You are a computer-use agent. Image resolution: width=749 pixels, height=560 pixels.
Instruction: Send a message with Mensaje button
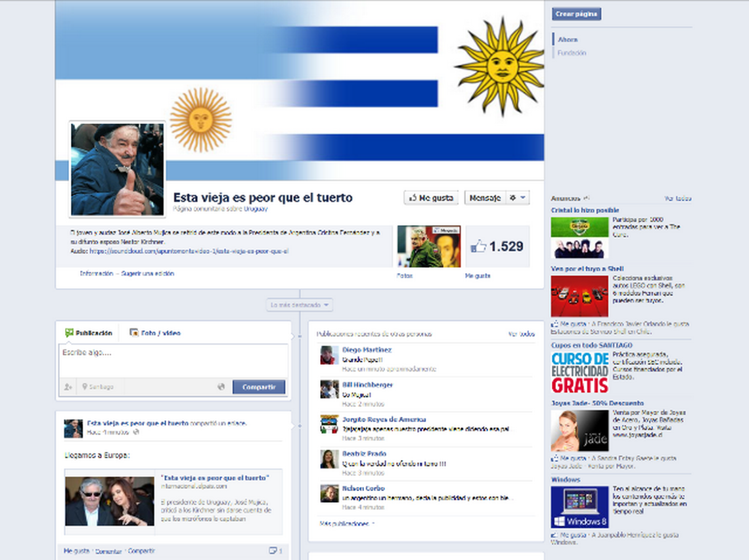click(x=485, y=198)
